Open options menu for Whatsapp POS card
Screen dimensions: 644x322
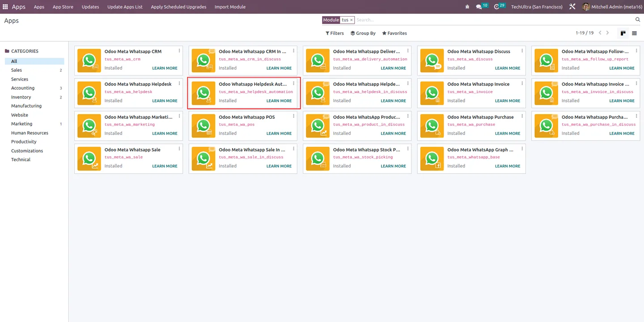[294, 116]
